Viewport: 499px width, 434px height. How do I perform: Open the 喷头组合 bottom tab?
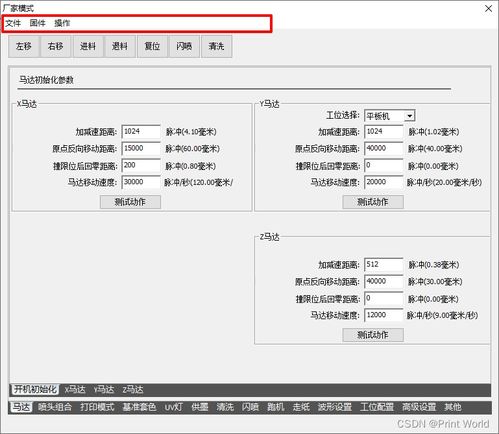click(55, 407)
